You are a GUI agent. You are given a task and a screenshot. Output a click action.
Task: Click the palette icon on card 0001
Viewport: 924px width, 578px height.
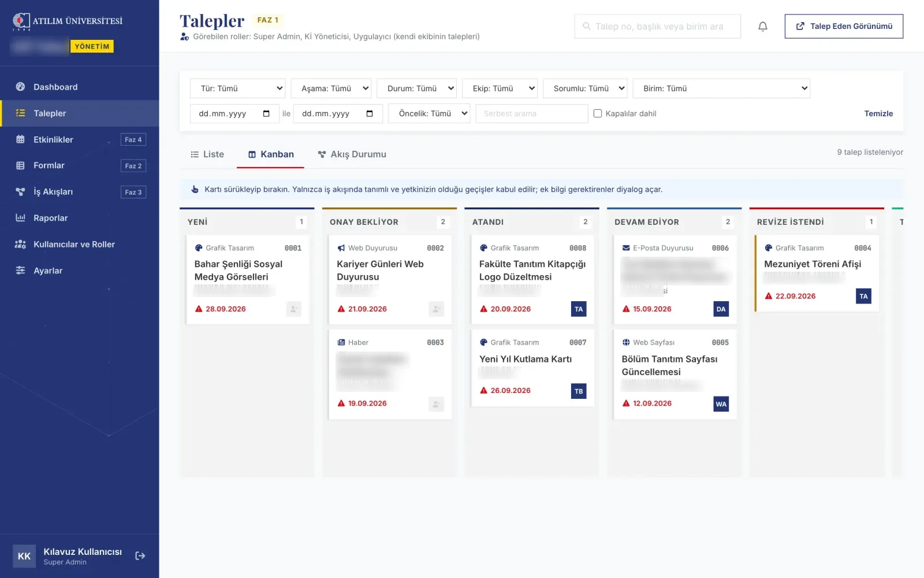coord(199,248)
